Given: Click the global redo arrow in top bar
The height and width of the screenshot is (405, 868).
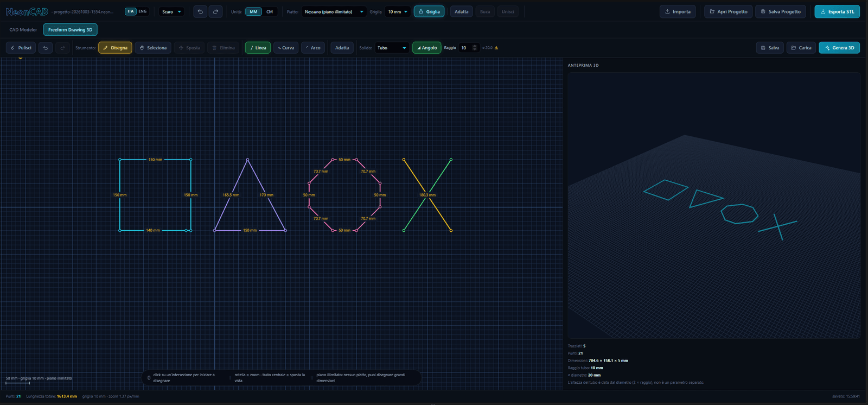Looking at the screenshot, I should (x=216, y=11).
